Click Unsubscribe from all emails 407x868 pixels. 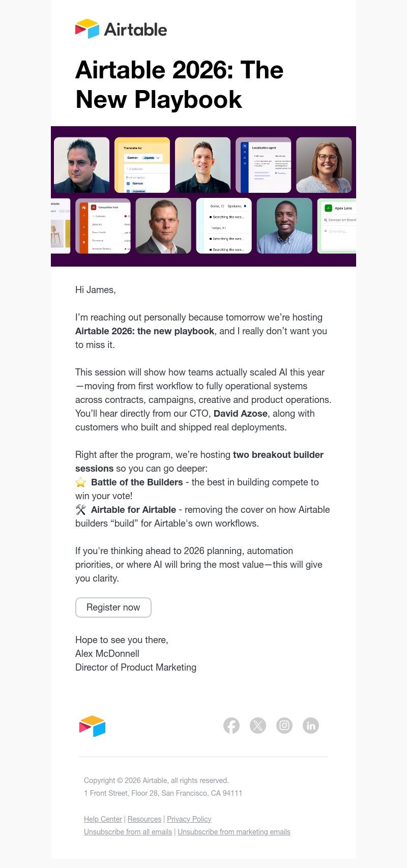(x=128, y=832)
